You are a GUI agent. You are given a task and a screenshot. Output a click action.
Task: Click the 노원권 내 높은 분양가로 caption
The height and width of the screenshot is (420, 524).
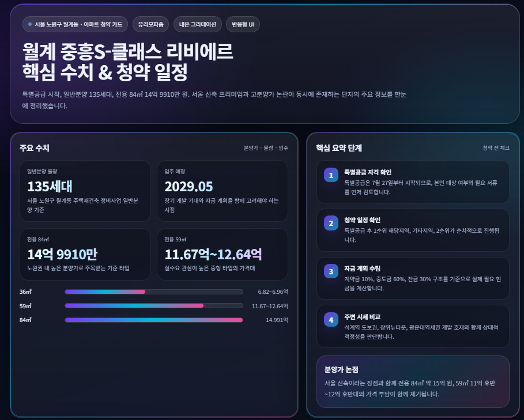[78, 268]
